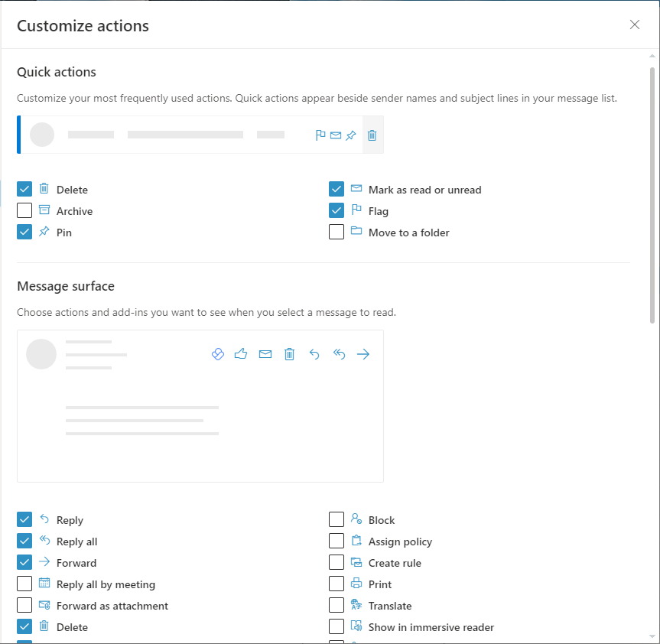This screenshot has height=644, width=660.
Task: Click the Mark-as-read envelope icon in quick actions preview
Action: click(335, 135)
